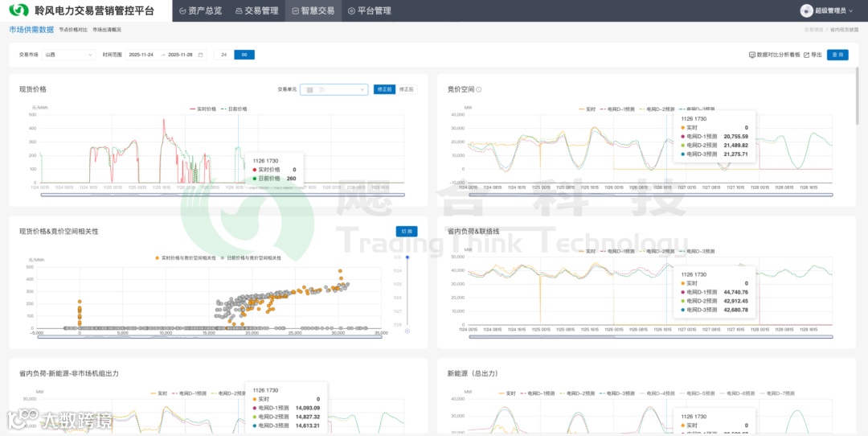Click 交易情报 breadcrumb
Screen dimensions: 868x436
coord(813,30)
